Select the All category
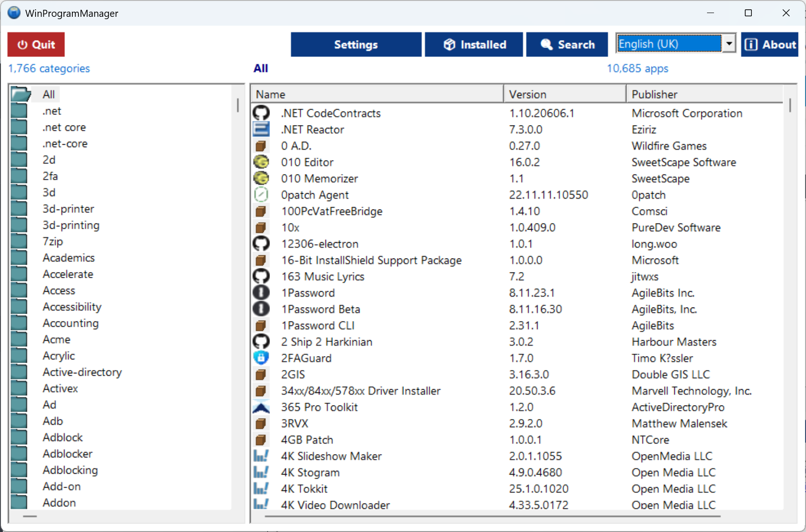Screen dimensions: 806x532 pyautogui.click(x=49, y=94)
